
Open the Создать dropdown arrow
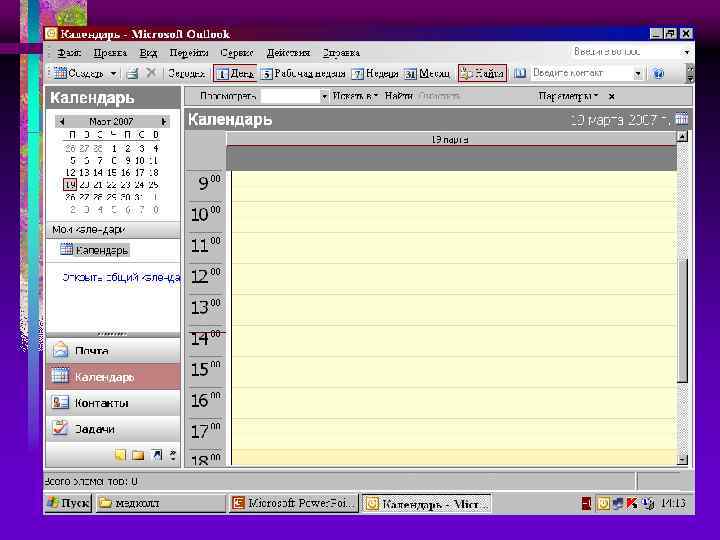pyautogui.click(x=114, y=73)
